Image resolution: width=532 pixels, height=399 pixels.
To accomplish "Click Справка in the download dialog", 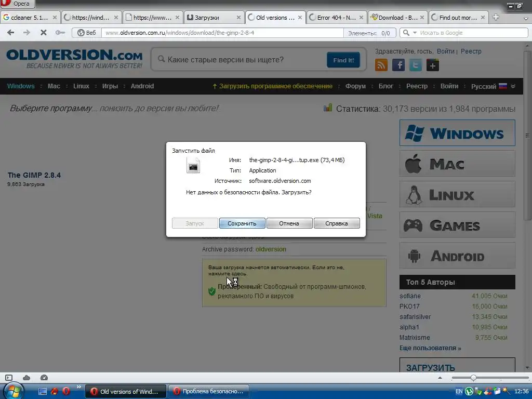I will (337, 223).
